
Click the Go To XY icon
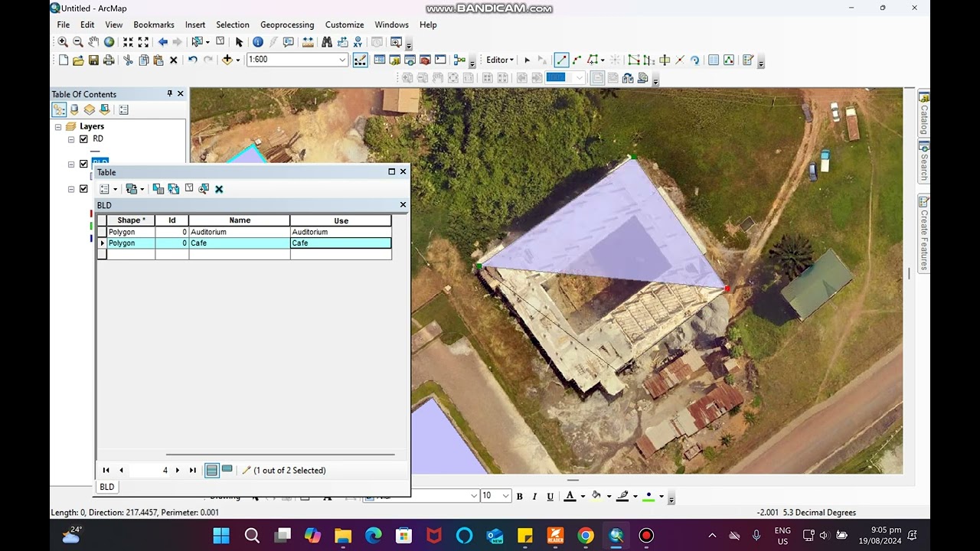[358, 42]
